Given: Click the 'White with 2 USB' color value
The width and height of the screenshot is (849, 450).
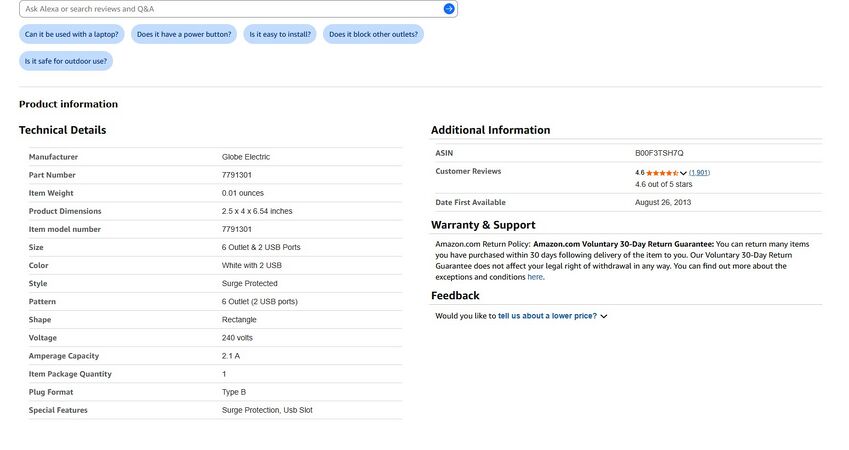Looking at the screenshot, I should (x=252, y=265).
